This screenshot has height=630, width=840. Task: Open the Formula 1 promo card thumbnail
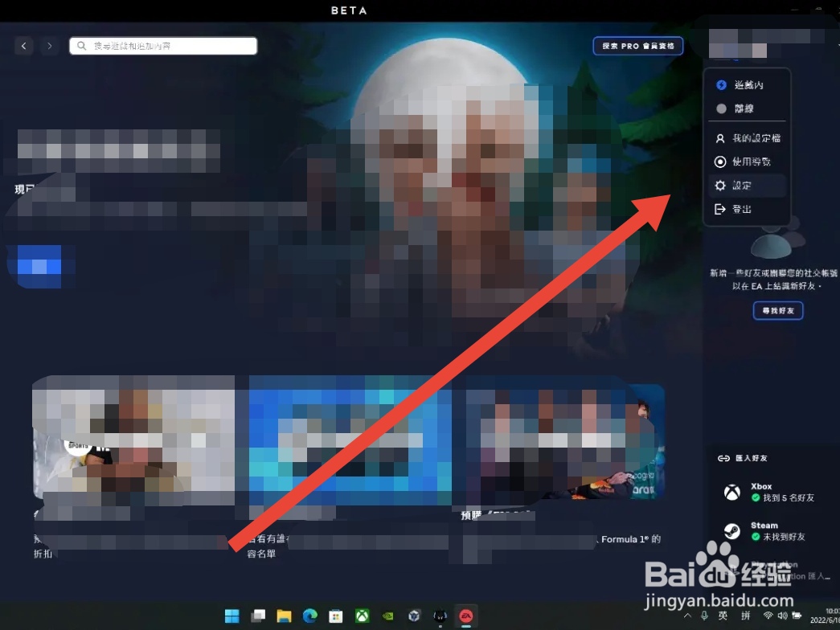[x=565, y=442]
